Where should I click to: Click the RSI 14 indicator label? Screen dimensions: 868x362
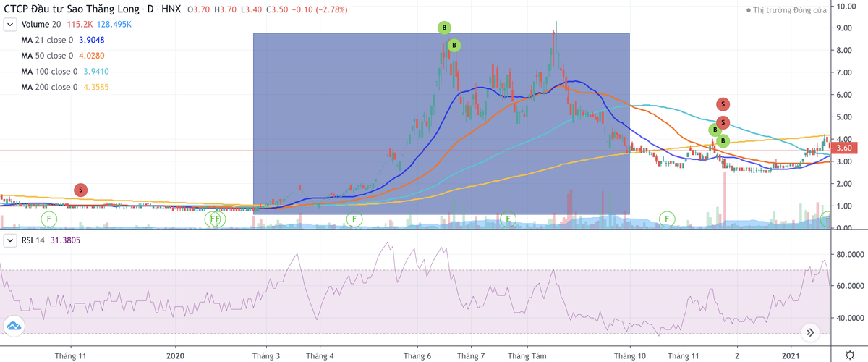[34, 240]
